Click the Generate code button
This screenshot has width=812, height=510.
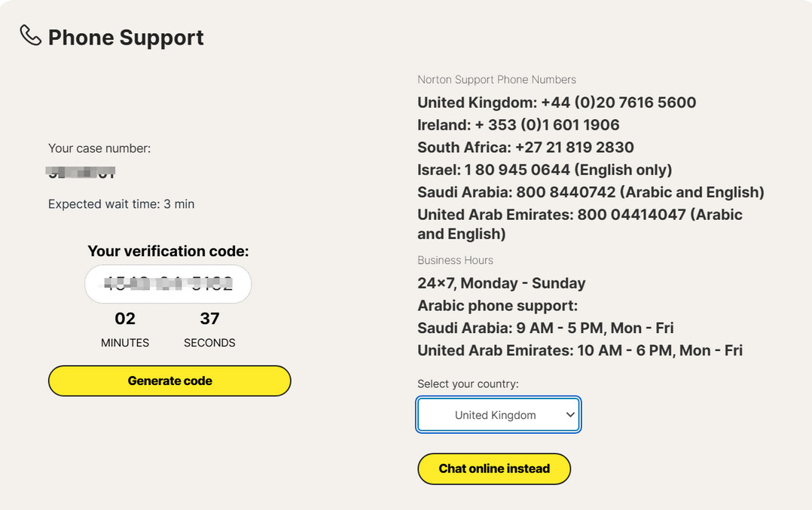point(169,381)
